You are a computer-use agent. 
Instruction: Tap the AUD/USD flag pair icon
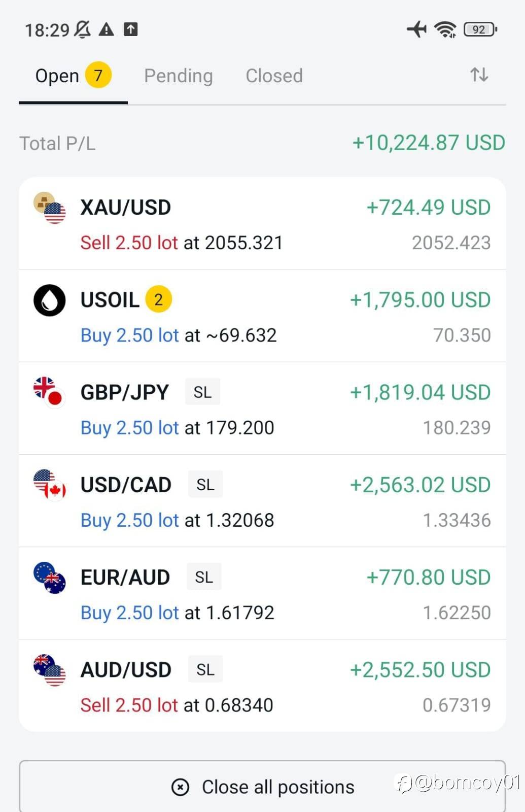[x=49, y=670]
